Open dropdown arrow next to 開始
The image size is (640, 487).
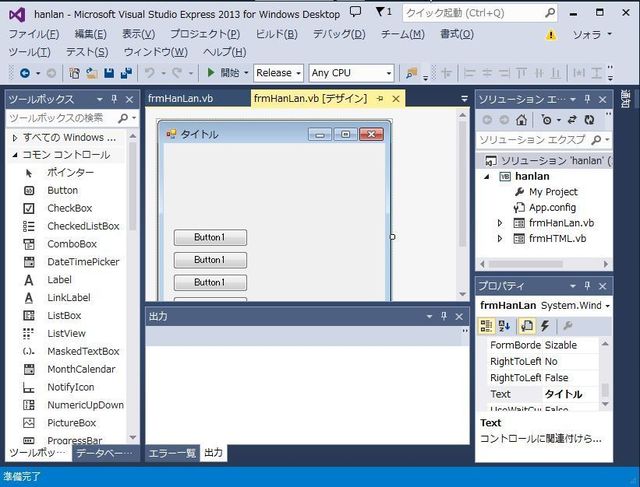(246, 73)
